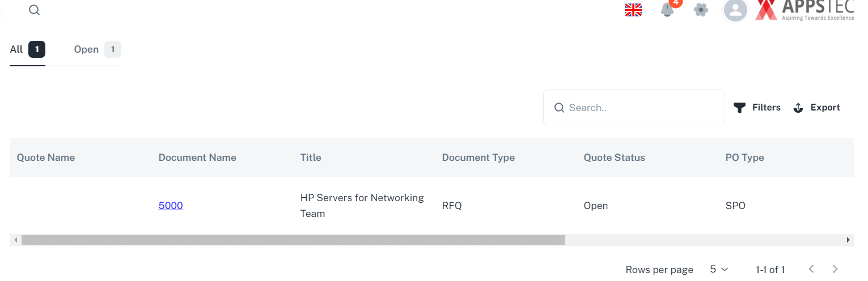Go to the previous page arrow
The image size is (868, 281).
811,269
